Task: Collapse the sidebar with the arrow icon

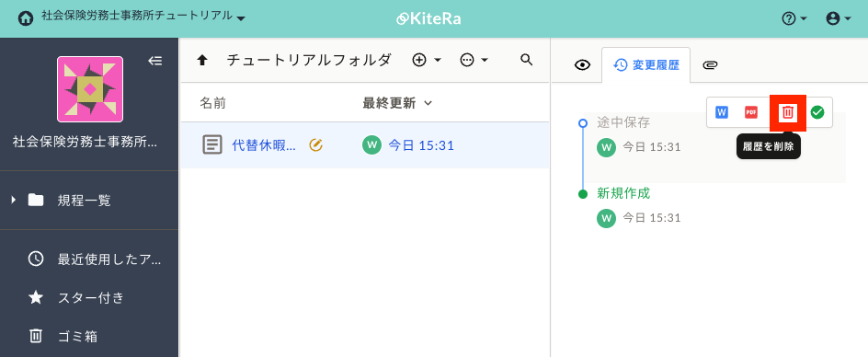Action: pos(155,61)
